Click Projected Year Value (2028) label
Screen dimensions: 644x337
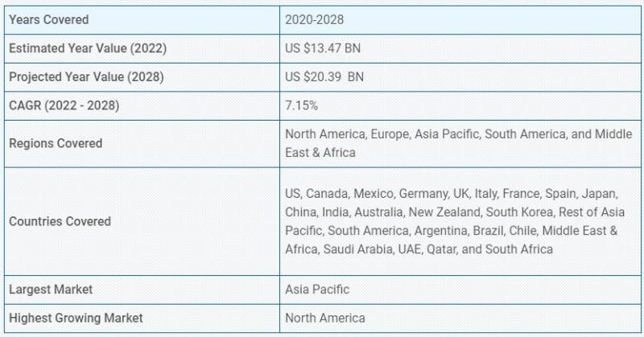point(86,77)
